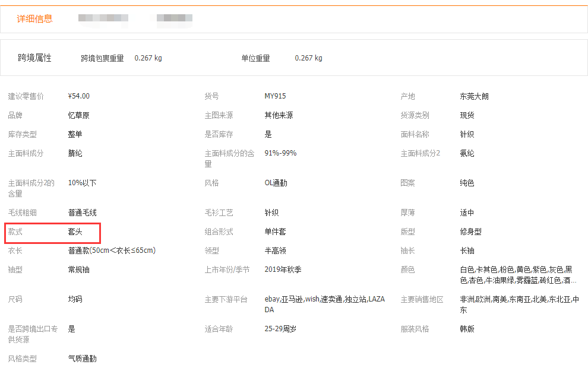Click the 半高领 collar type value
The image size is (588, 368).
pos(275,250)
